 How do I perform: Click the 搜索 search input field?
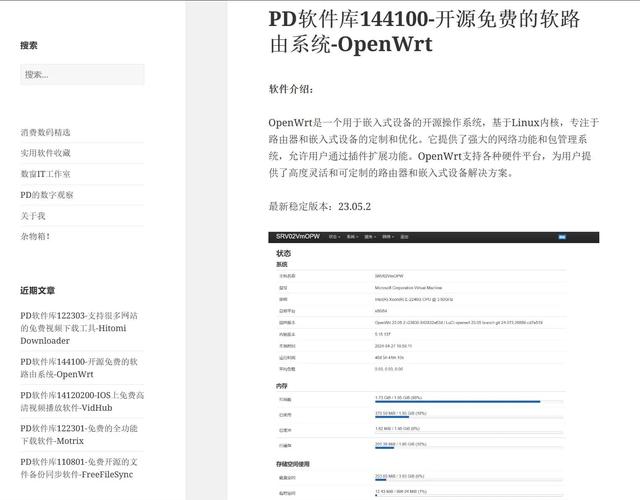(82, 74)
